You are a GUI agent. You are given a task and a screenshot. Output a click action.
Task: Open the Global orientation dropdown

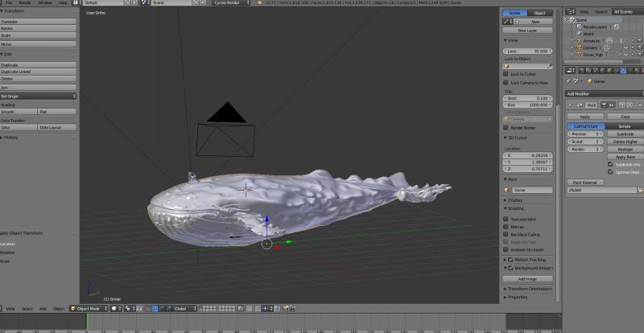click(x=185, y=308)
